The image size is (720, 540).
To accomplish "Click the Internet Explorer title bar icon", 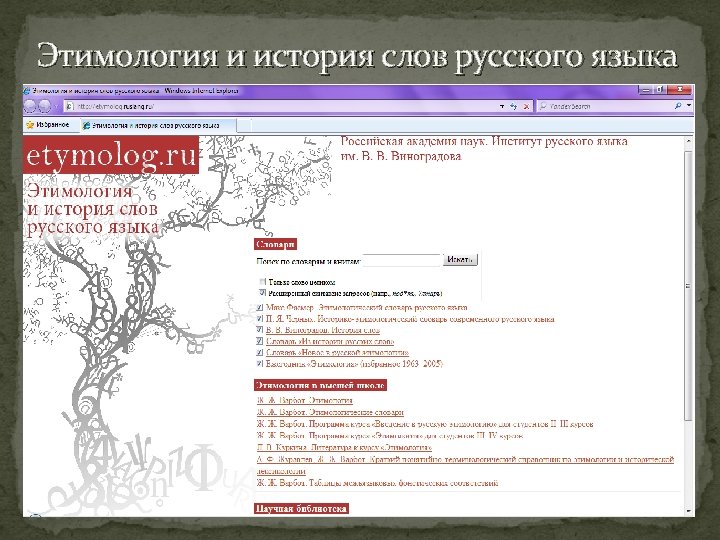I will coord(28,91).
